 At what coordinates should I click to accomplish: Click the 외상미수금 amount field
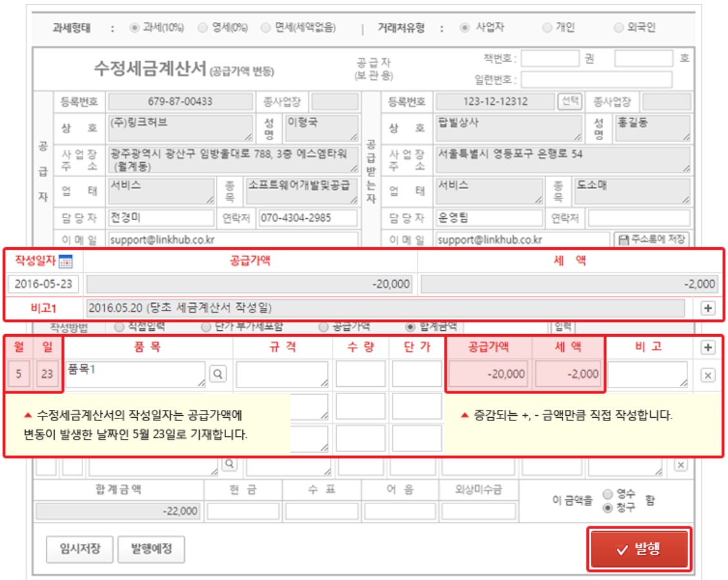[x=479, y=511]
